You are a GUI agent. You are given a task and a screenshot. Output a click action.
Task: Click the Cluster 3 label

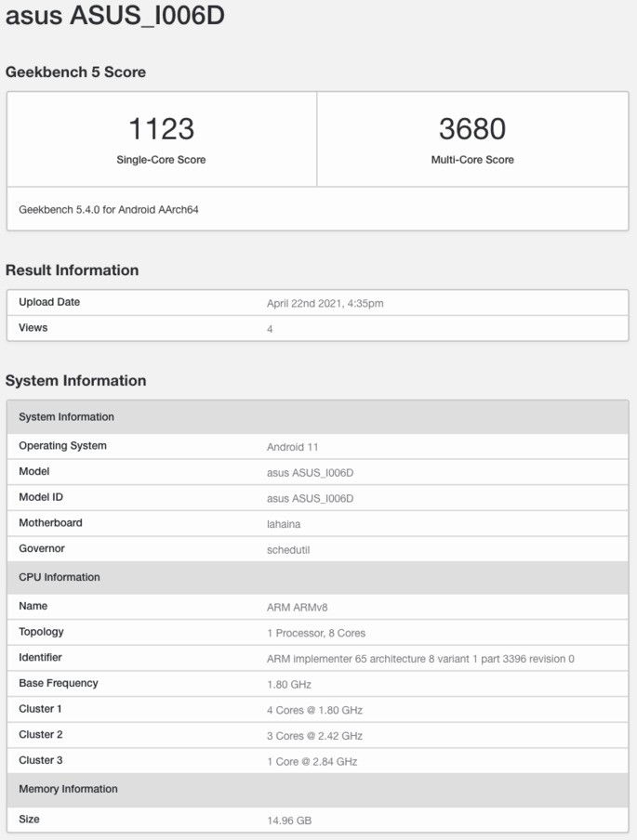41,760
